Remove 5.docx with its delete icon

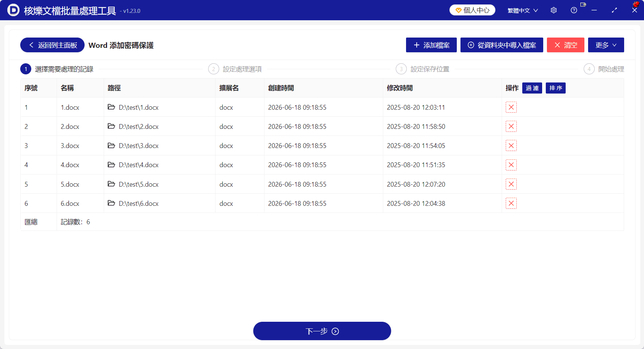[511, 184]
